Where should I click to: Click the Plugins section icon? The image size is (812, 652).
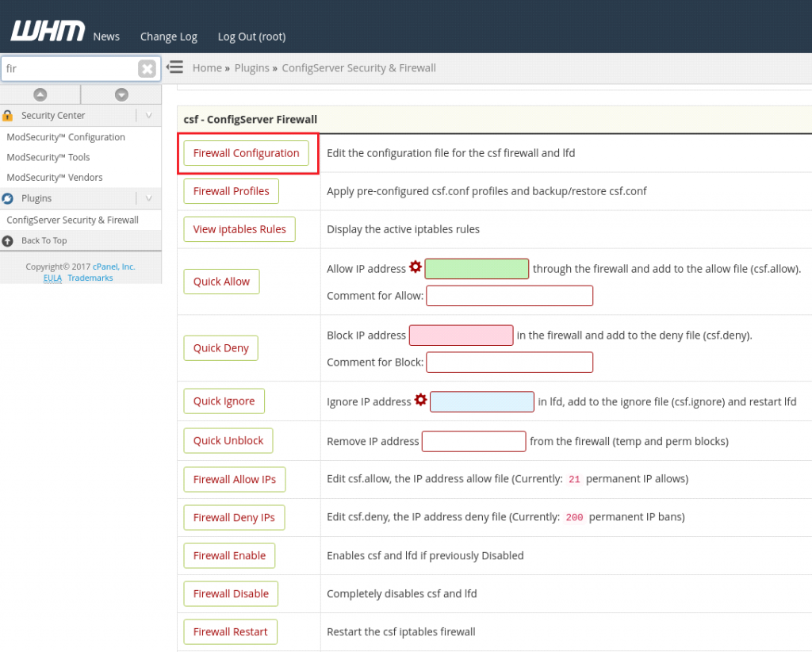click(x=7, y=198)
